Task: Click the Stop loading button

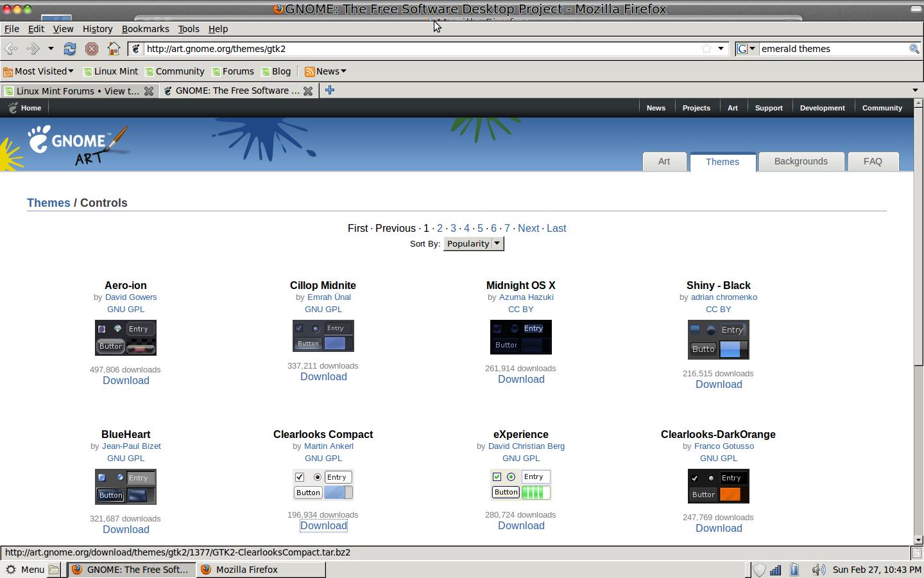Action: pyautogui.click(x=92, y=49)
